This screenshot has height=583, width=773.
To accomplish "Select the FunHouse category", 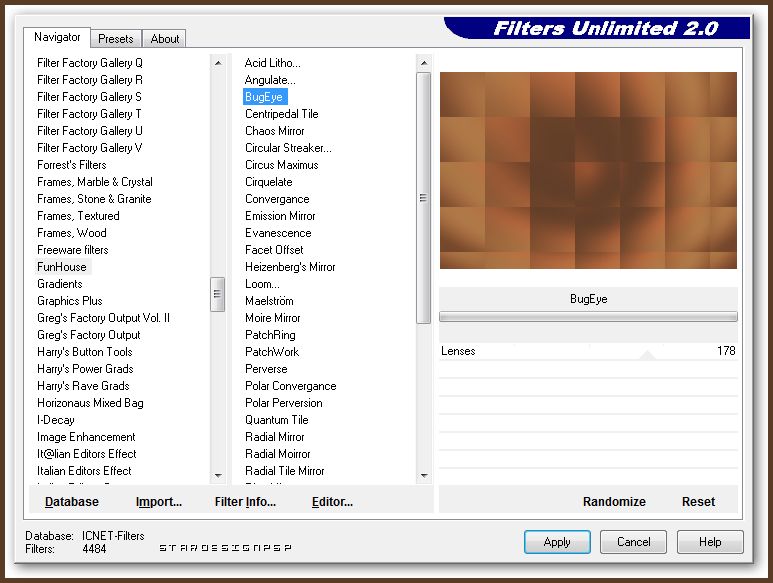I will [x=62, y=267].
